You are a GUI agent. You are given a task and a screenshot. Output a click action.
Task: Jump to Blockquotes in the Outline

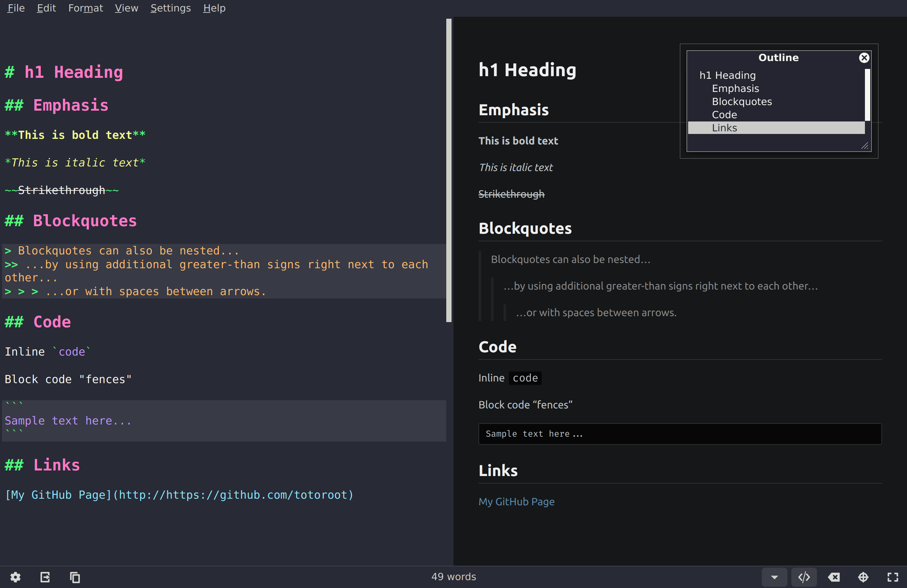pos(742,102)
